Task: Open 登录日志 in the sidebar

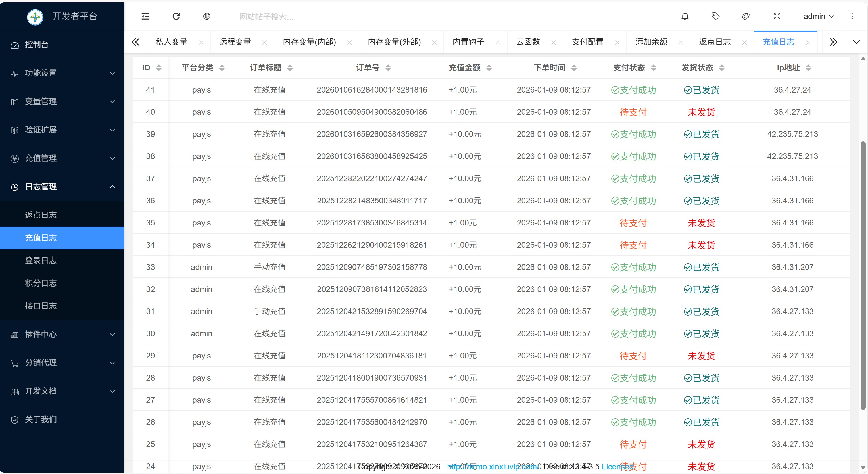Action: [x=41, y=260]
